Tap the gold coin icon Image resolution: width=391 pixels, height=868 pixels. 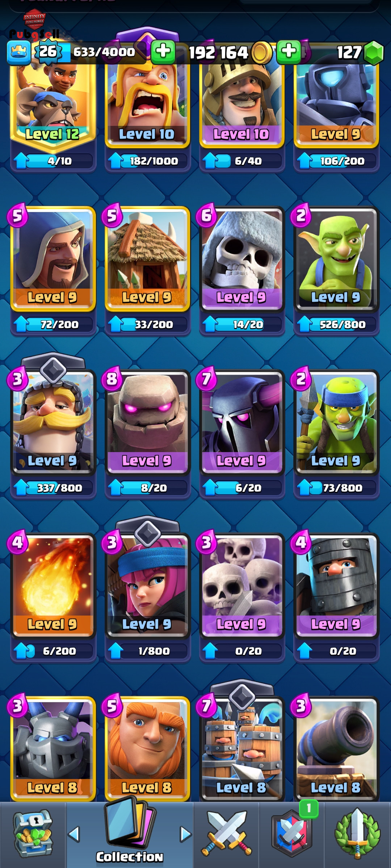pyautogui.click(x=261, y=53)
